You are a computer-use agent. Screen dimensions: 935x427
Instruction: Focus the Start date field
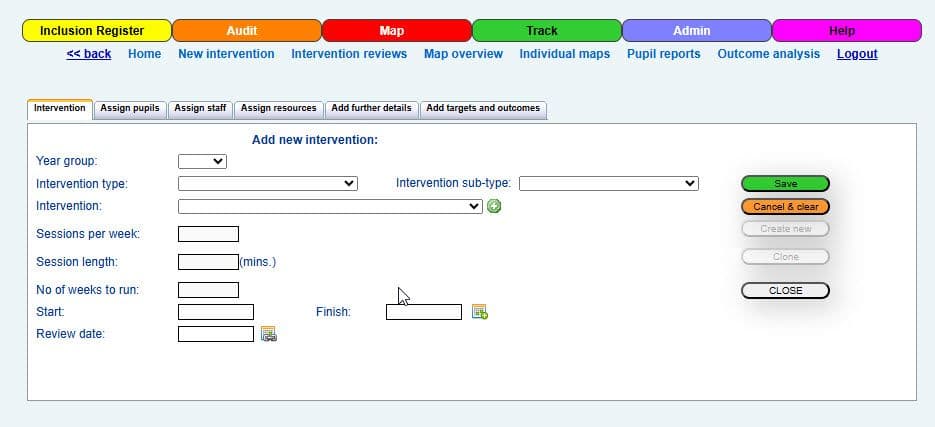[216, 312]
